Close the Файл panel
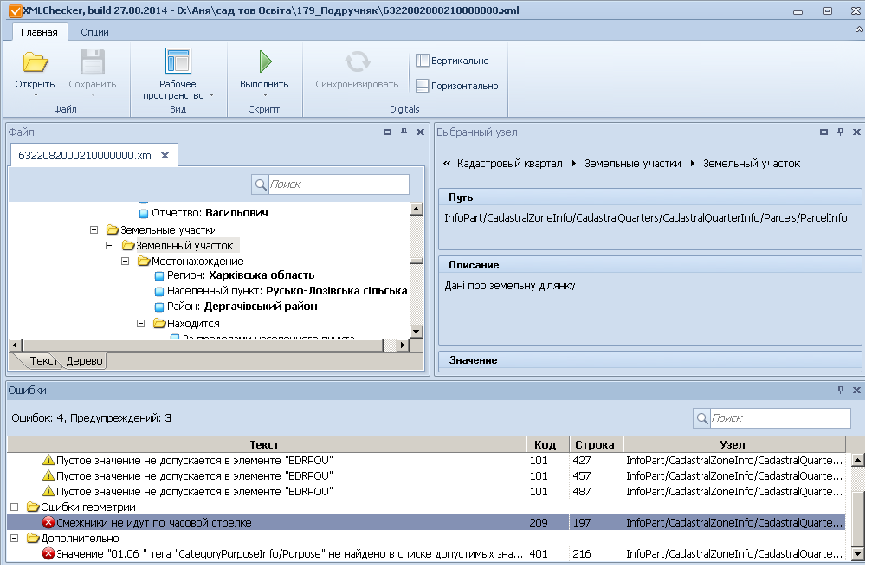This screenshot has height=588, width=872. 421,132
